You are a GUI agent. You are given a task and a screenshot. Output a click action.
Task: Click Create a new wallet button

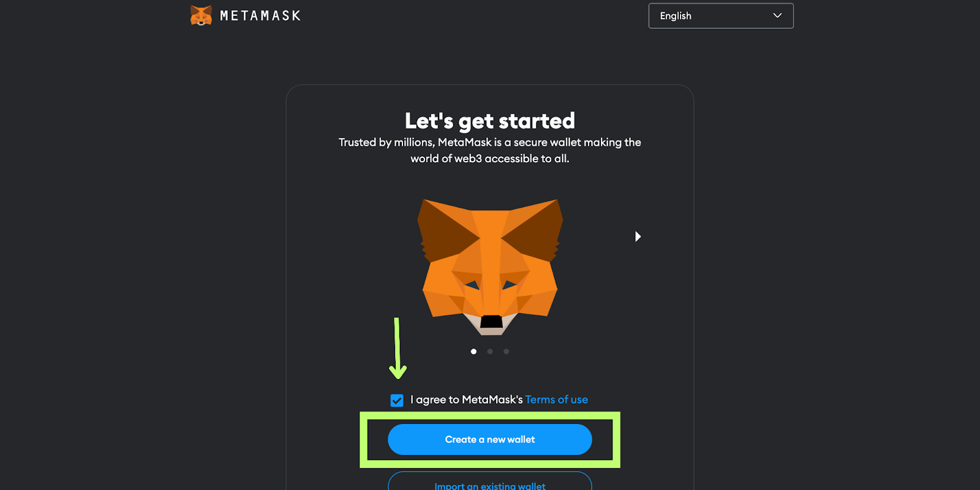[490, 440]
